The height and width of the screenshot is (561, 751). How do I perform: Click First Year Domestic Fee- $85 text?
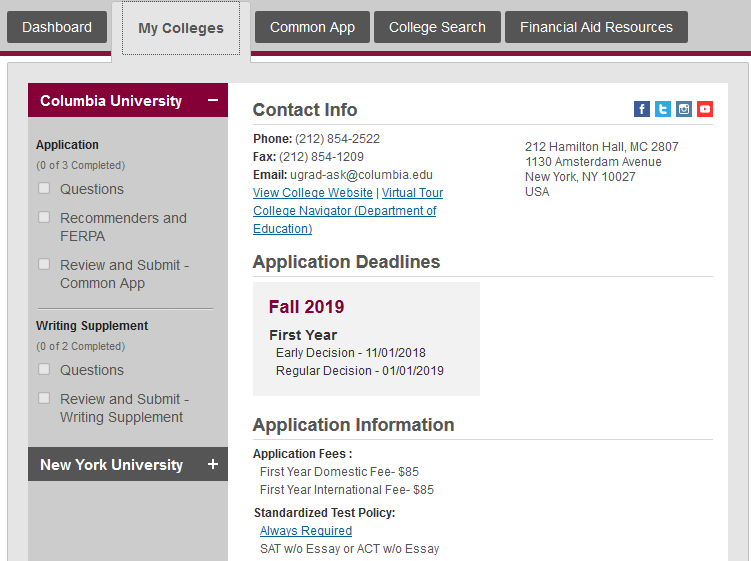pos(339,472)
